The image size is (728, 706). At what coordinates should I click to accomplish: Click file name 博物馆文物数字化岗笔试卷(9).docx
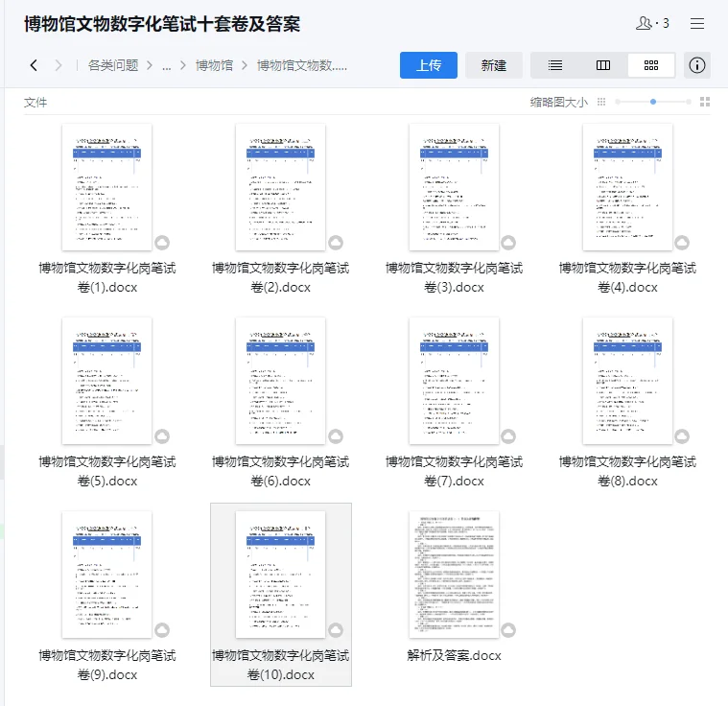coord(107,665)
